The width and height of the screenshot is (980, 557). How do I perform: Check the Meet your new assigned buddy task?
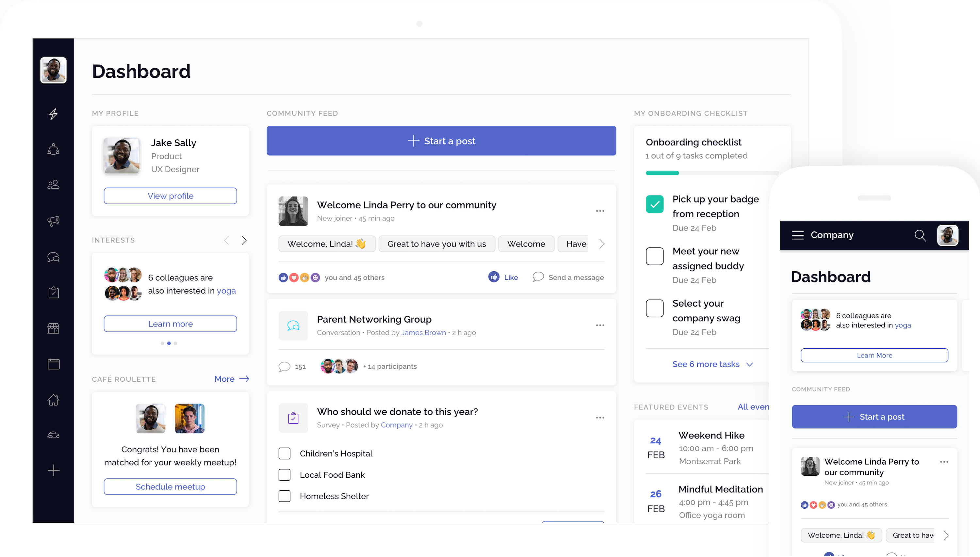(x=654, y=256)
